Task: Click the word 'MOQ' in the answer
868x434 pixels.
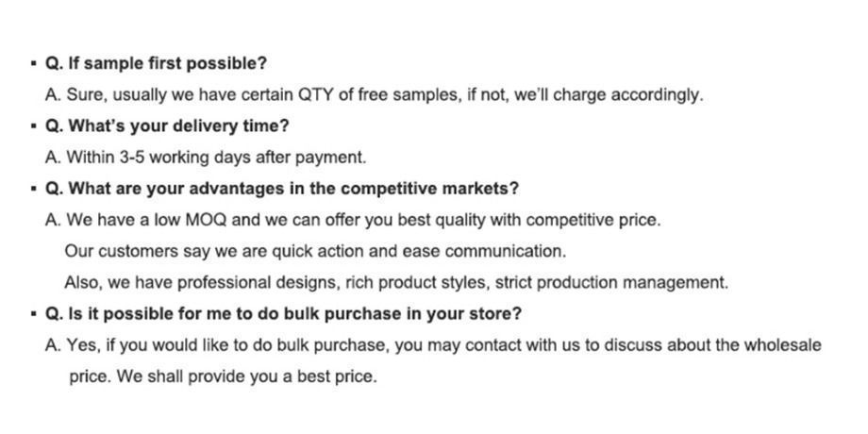Action: (x=206, y=220)
